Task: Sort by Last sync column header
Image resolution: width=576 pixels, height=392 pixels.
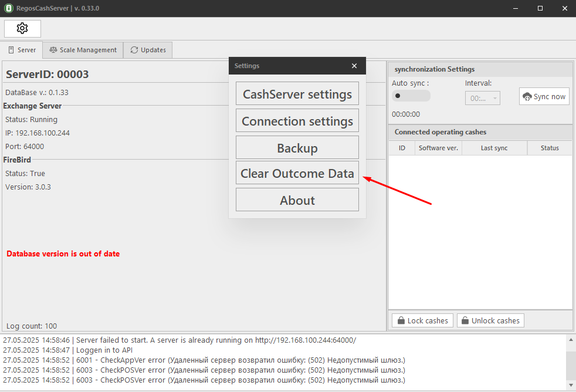Action: point(494,148)
